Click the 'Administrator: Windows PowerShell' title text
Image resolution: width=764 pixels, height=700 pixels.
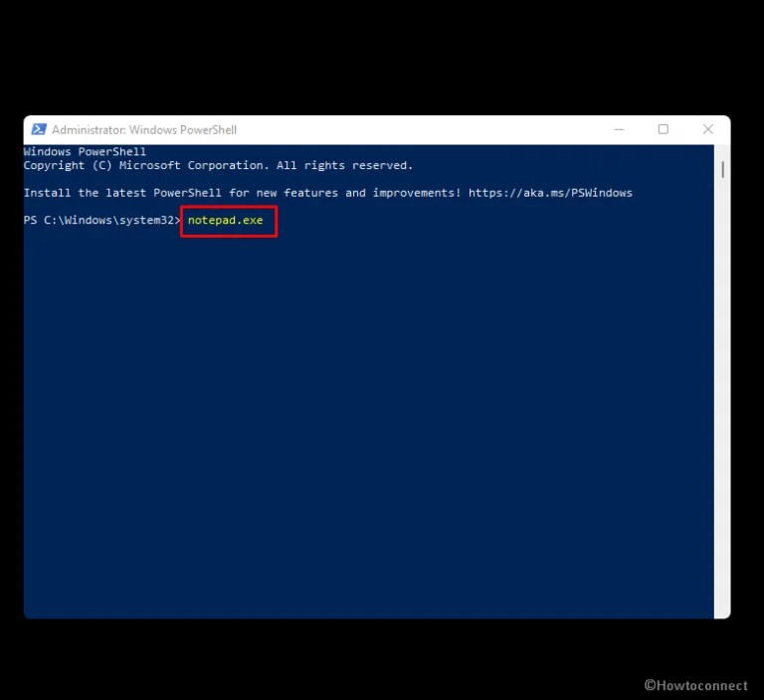pyautogui.click(x=144, y=130)
